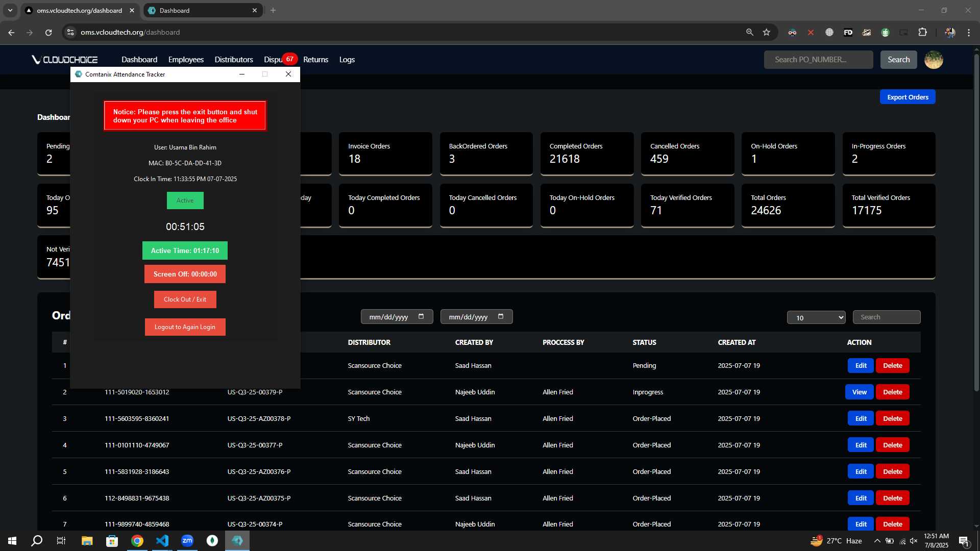
Task: Click the DISTRIBUTOR column header
Action: 369,342
